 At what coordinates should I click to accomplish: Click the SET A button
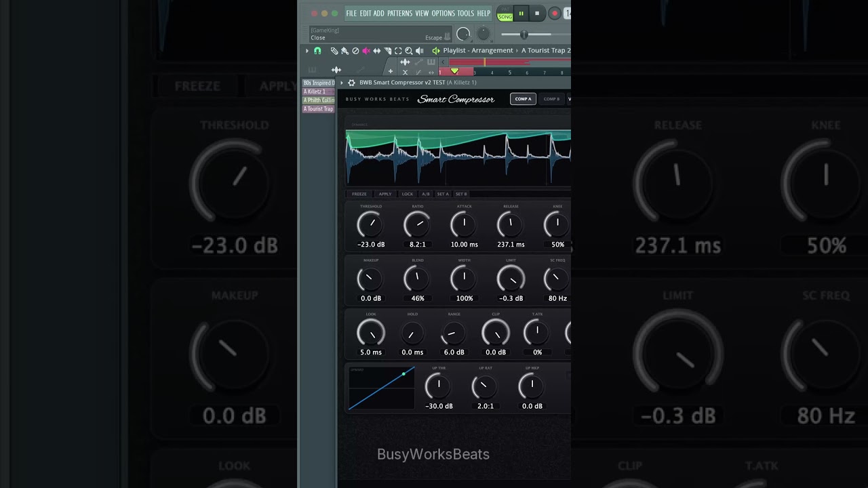tap(443, 194)
